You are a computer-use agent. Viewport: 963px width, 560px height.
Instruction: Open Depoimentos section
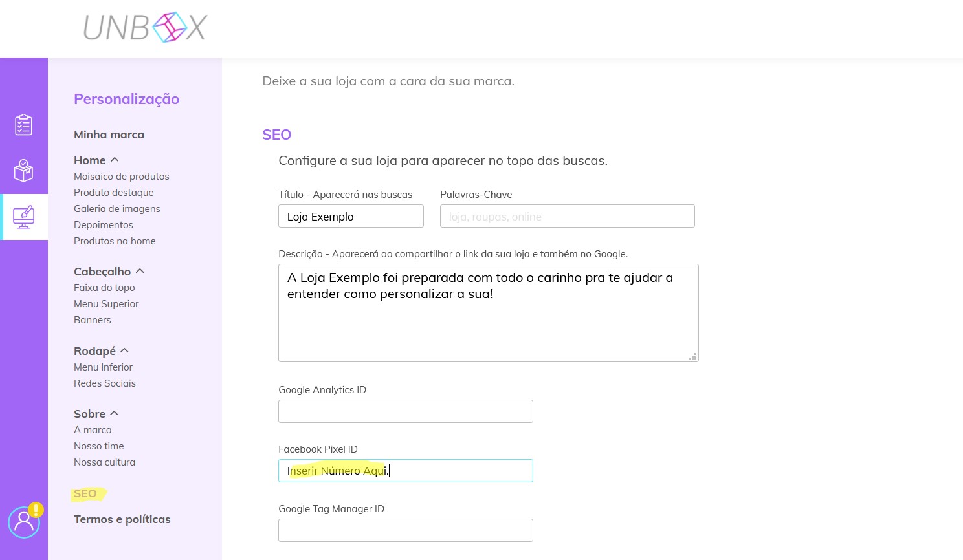(x=104, y=225)
